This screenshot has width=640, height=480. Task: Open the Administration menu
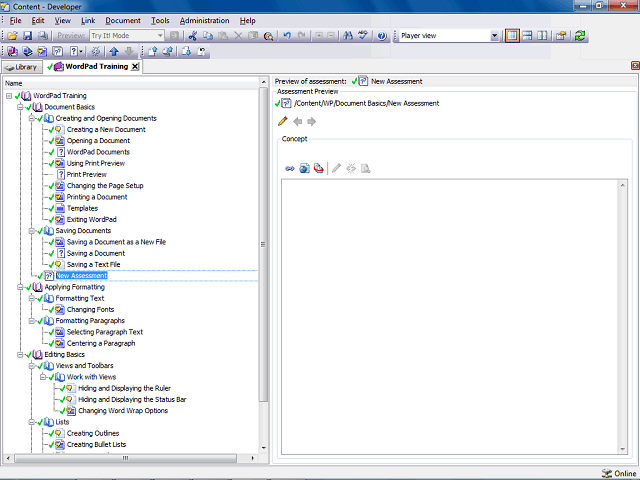[x=204, y=20]
